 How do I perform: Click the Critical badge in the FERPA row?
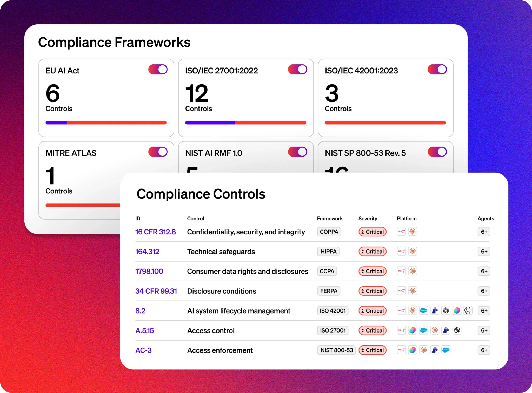tap(373, 291)
